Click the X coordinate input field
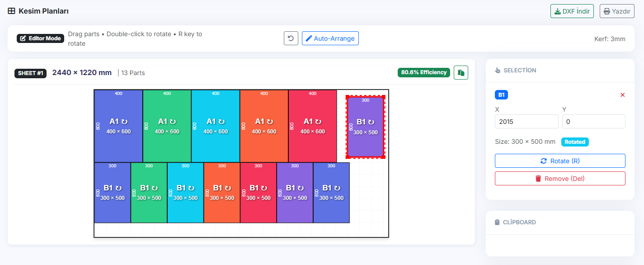 click(x=526, y=121)
